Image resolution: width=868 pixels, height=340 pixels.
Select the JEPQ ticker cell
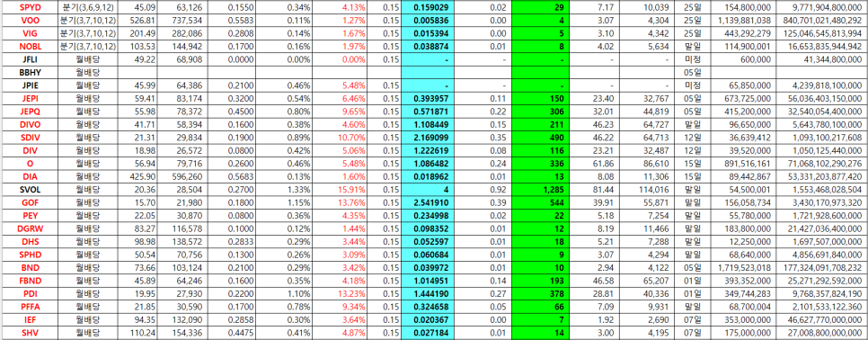(x=30, y=112)
